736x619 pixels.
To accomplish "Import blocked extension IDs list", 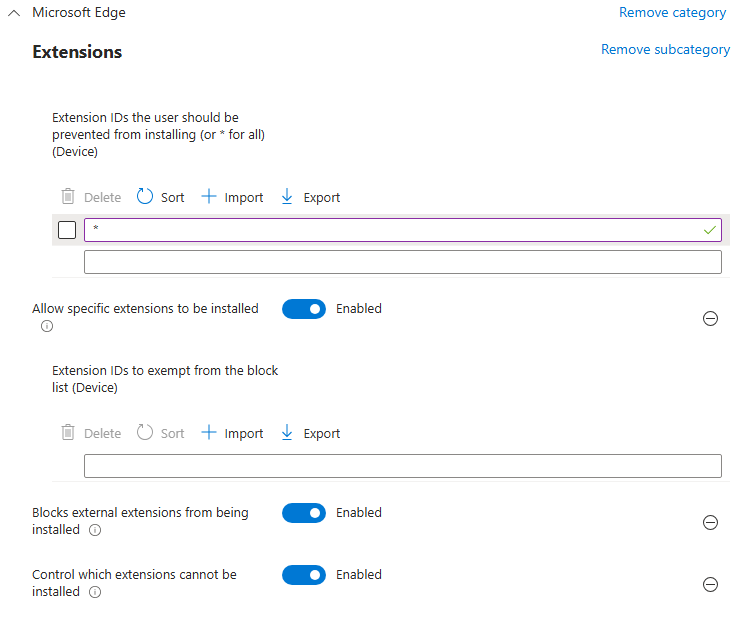I will [232, 197].
